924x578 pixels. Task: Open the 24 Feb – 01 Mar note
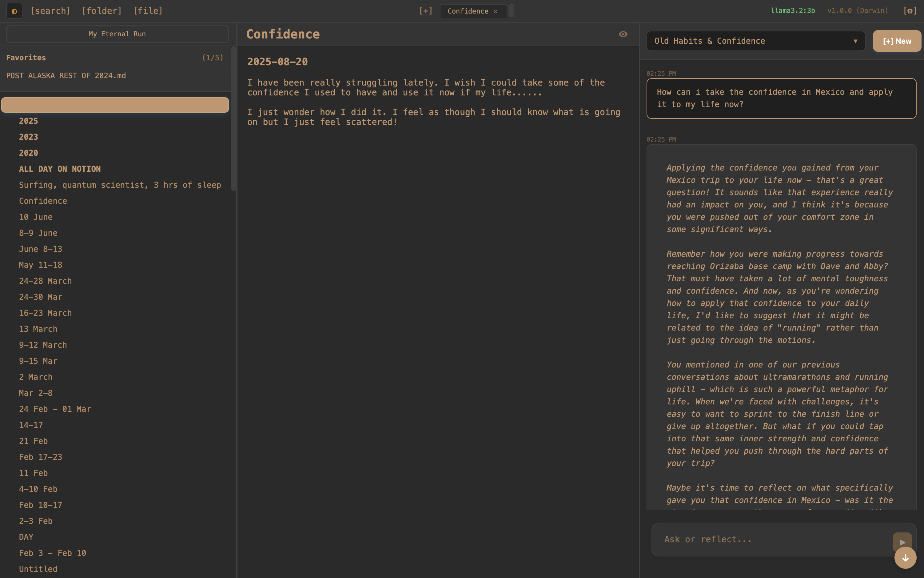pos(55,409)
